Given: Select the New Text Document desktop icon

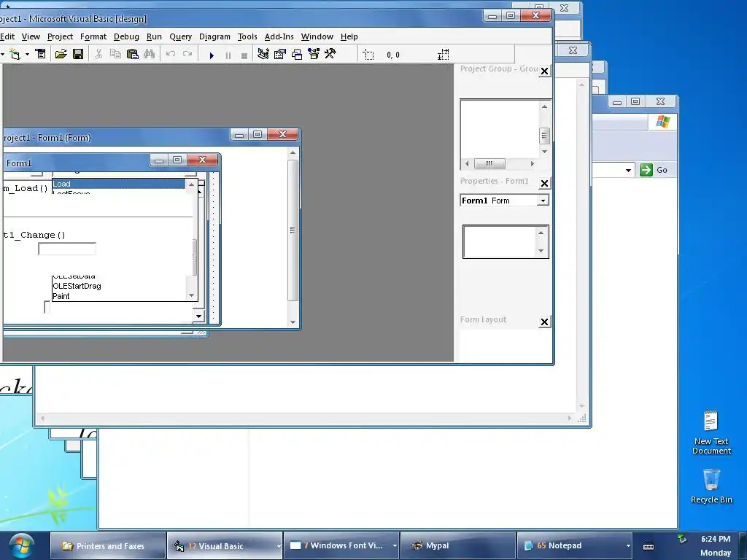Looking at the screenshot, I should coord(711,432).
